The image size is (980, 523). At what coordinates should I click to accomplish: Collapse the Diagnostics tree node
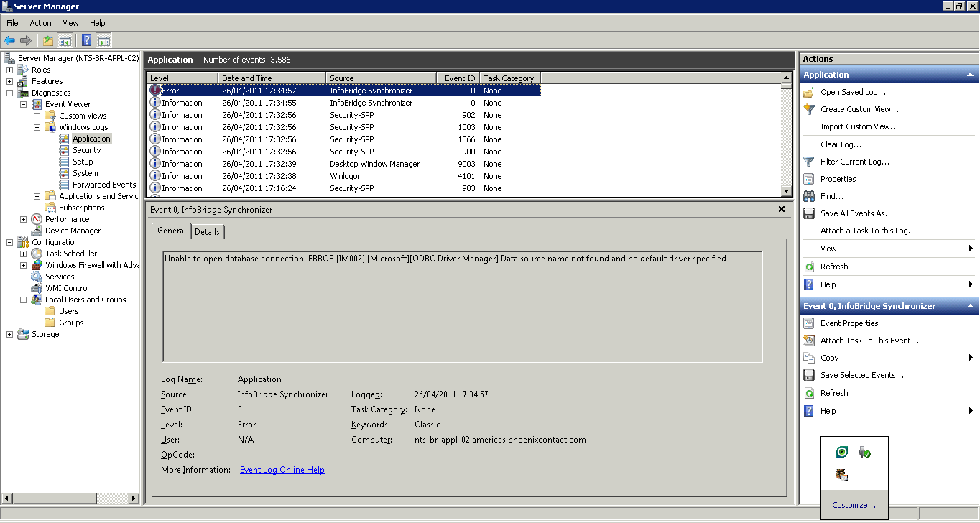click(10, 93)
